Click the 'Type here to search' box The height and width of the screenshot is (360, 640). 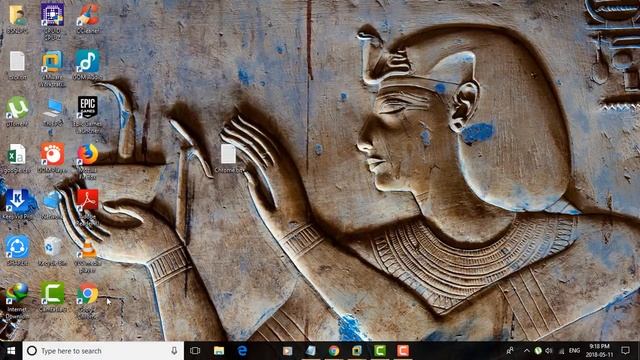pyautogui.click(x=103, y=351)
